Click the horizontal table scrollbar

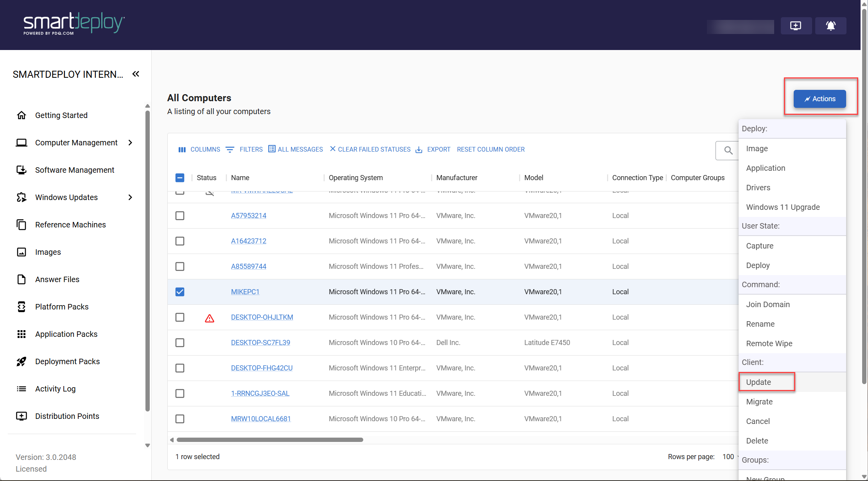click(x=270, y=440)
